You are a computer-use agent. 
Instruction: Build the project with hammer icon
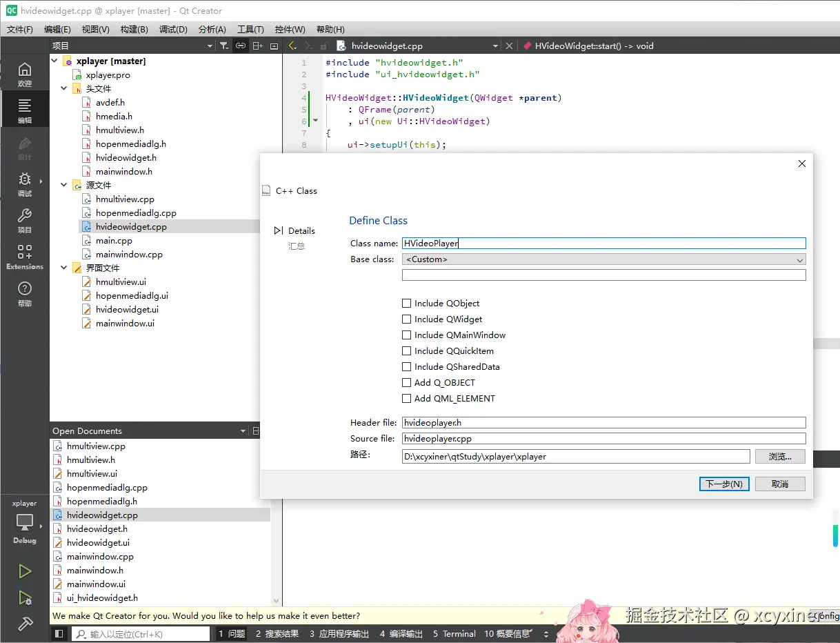25,624
